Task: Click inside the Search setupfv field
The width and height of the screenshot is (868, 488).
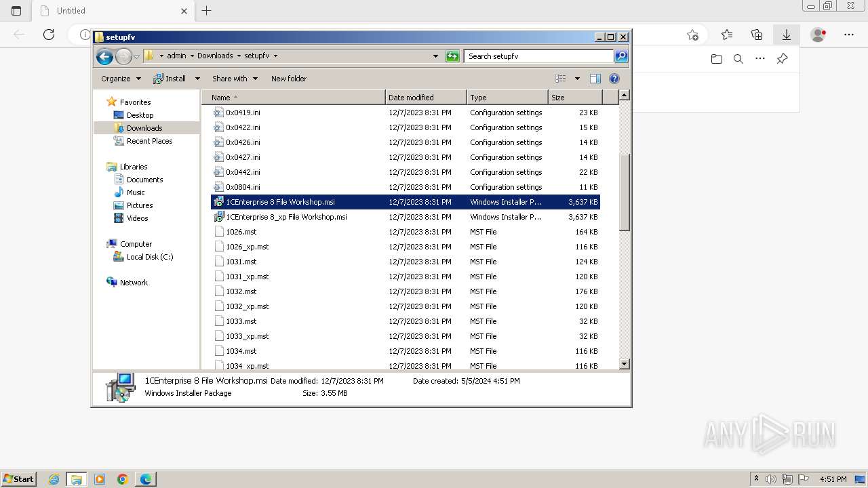Action: [539, 56]
